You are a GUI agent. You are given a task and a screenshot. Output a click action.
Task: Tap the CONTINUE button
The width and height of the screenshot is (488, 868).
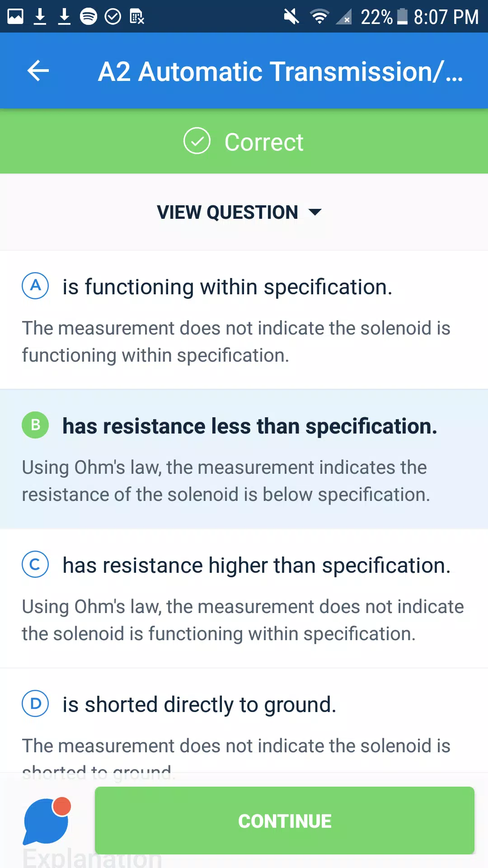[285, 821]
